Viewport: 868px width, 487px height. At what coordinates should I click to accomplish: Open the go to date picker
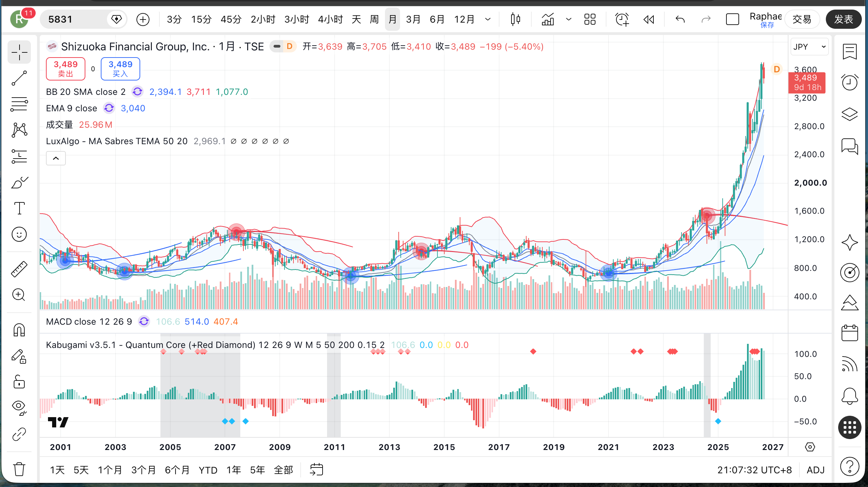point(316,470)
